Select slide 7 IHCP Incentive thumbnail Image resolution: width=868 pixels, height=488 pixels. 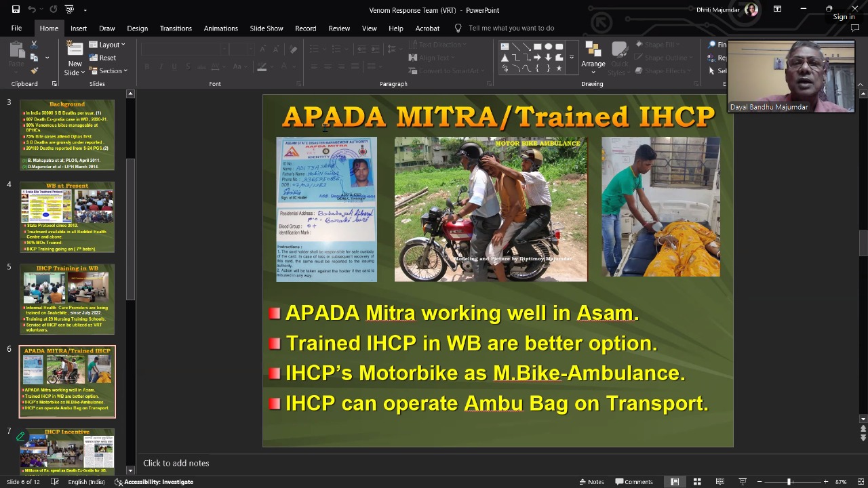point(67,451)
